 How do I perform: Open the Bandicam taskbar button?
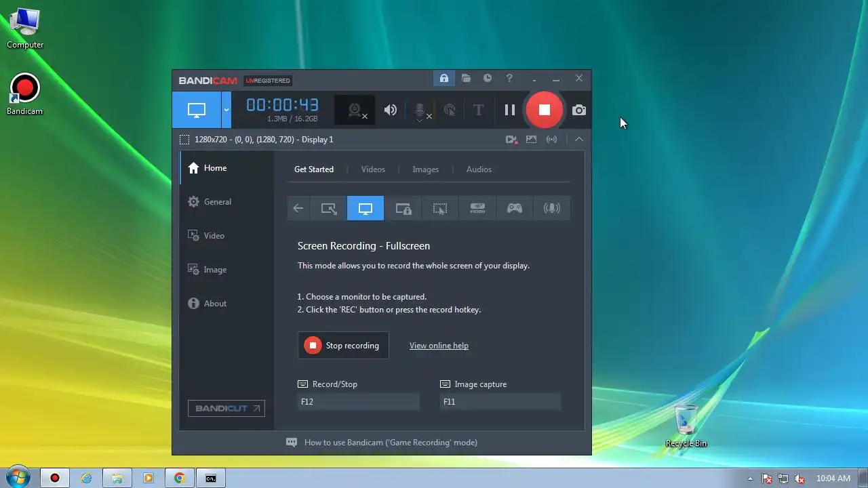point(55,478)
